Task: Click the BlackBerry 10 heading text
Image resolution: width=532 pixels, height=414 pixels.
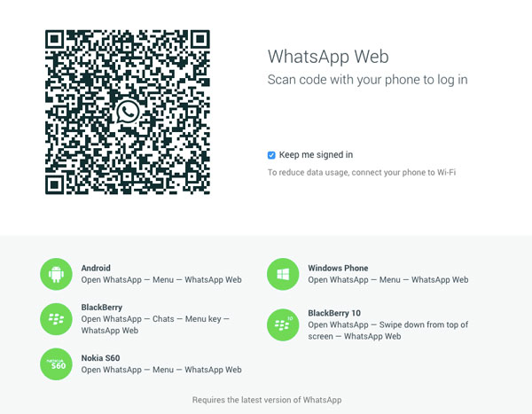Action: pos(334,313)
